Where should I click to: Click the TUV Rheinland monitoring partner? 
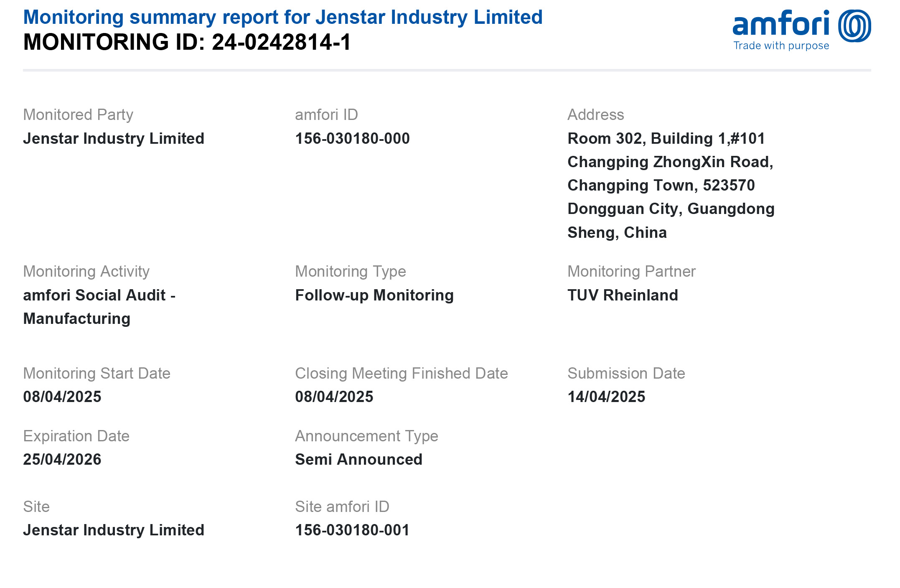(623, 295)
